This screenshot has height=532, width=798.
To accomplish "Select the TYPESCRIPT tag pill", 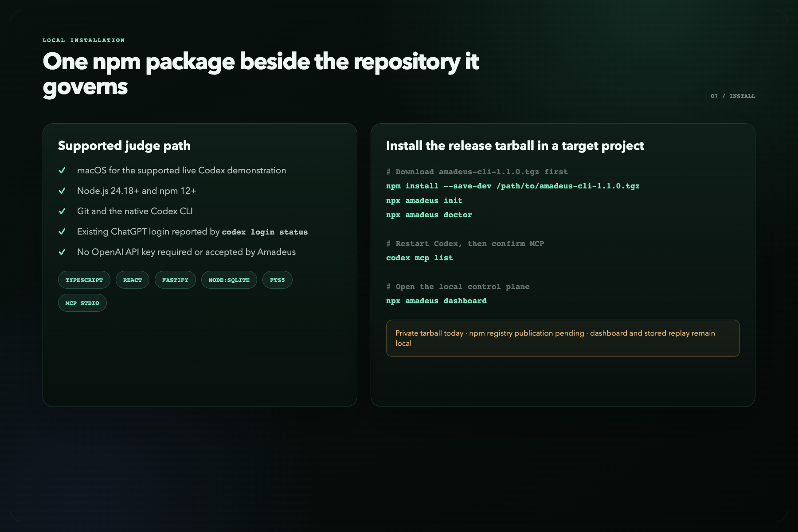I will tap(84, 280).
